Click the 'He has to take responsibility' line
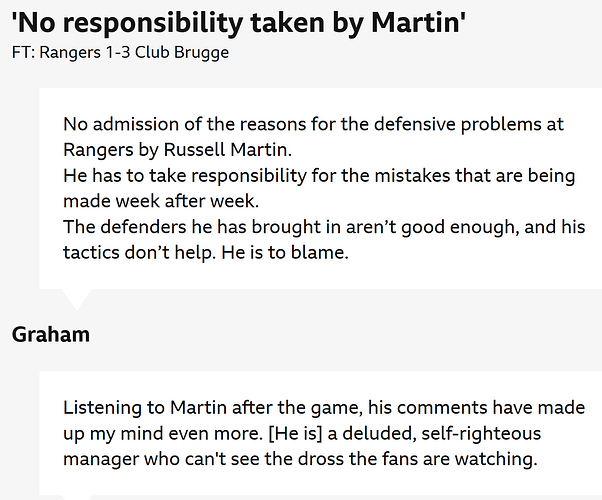Viewport: 602px width, 500px height. (319, 176)
